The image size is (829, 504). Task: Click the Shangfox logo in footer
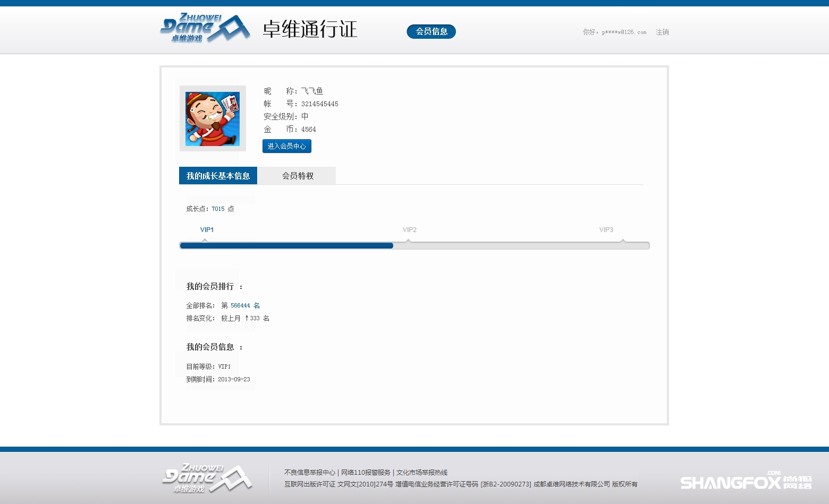[x=746, y=480]
